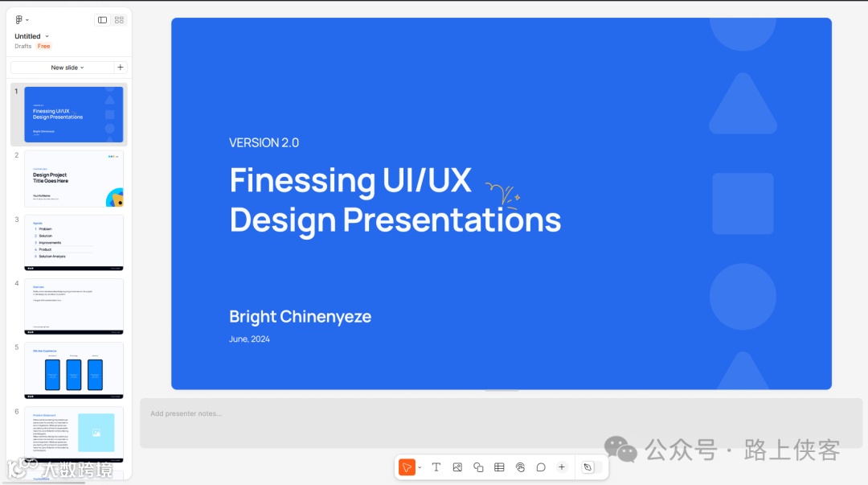
Task: Click the Free plan badge
Action: tap(43, 46)
